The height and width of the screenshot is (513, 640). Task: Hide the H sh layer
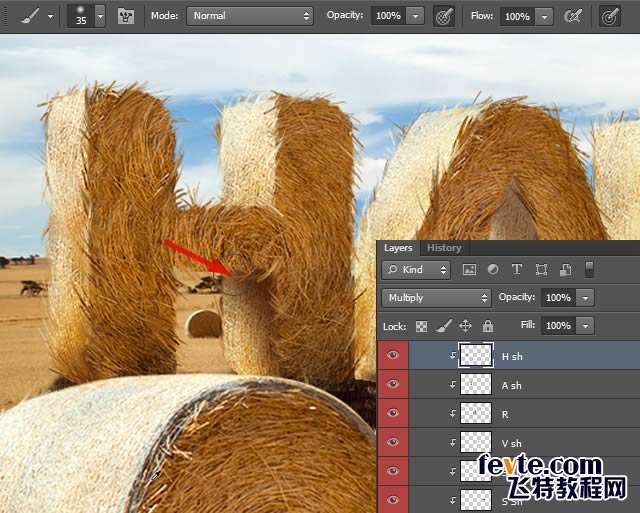[x=392, y=355]
